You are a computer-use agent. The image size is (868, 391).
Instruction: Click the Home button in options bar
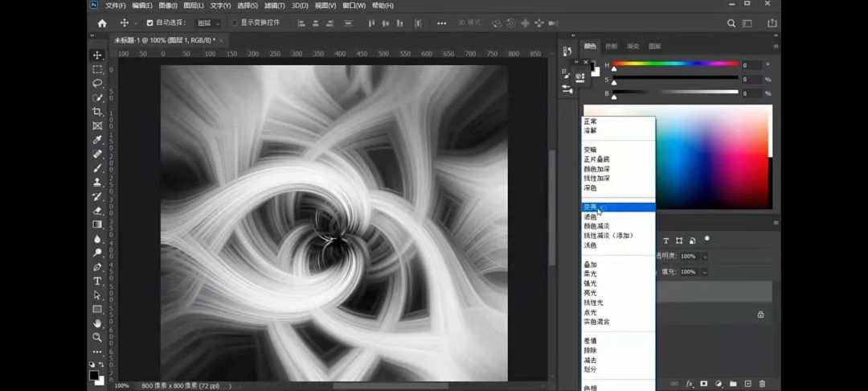click(x=102, y=23)
